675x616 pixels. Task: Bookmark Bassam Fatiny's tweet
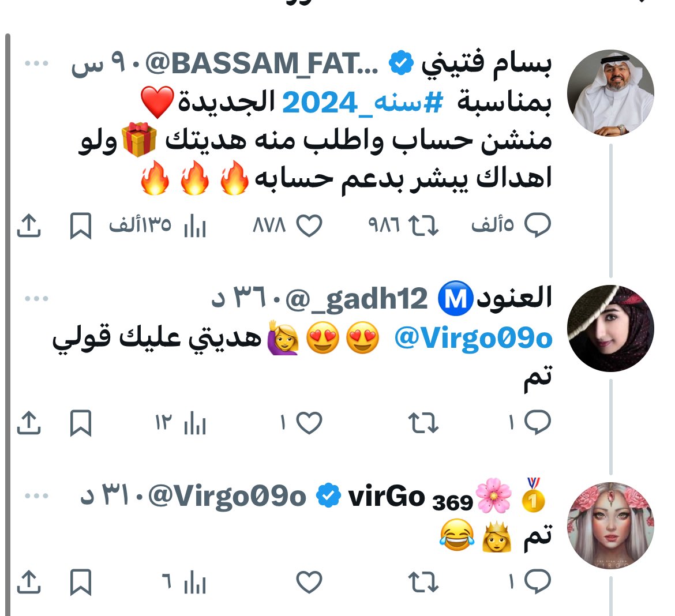pos(81,226)
